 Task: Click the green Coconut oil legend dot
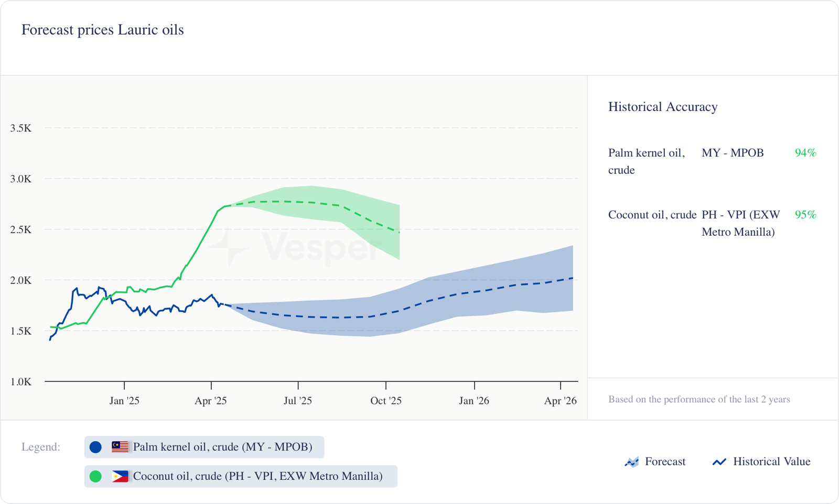95,476
